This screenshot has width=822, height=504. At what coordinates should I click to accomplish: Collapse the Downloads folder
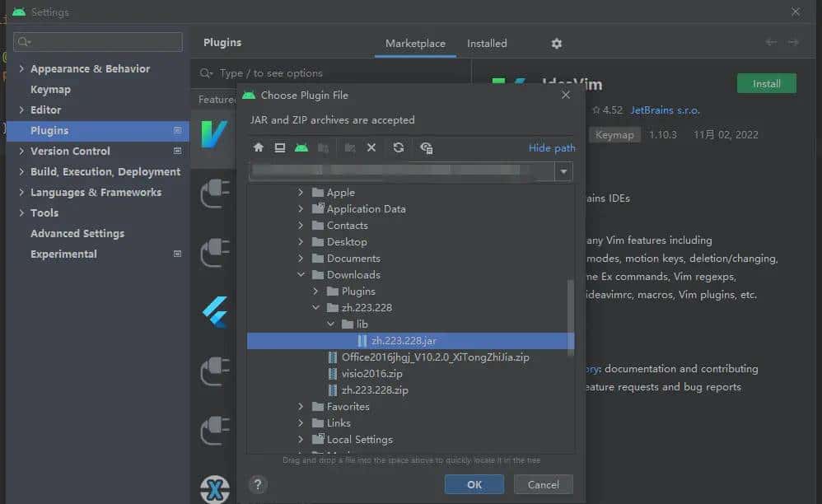(301, 274)
